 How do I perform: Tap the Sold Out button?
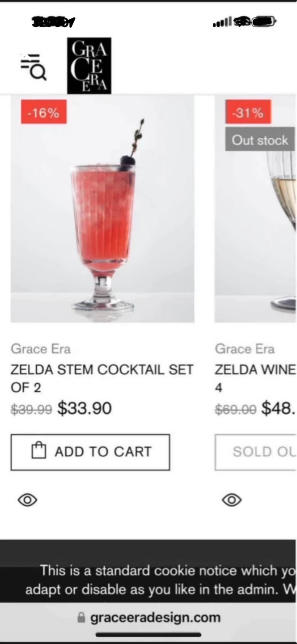click(256, 452)
